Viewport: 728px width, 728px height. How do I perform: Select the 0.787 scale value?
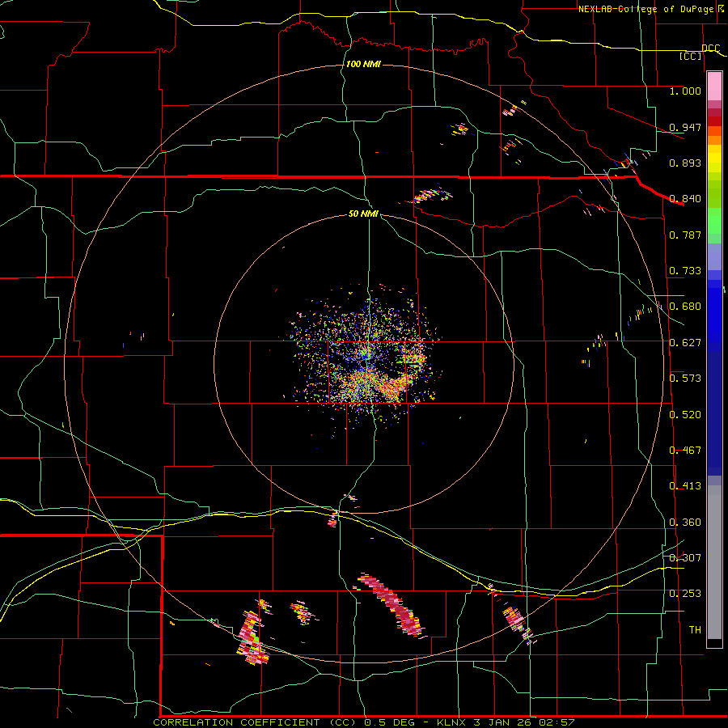tap(685, 235)
